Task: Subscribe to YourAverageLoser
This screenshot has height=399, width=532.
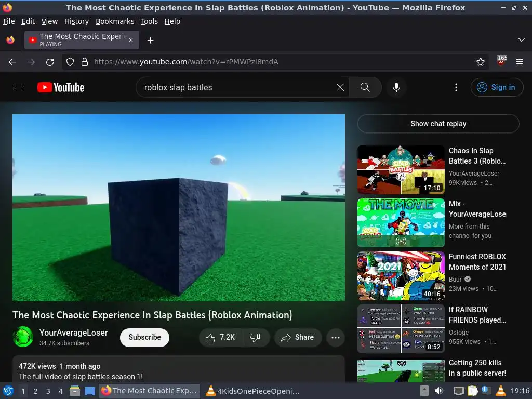Action: [144, 337]
